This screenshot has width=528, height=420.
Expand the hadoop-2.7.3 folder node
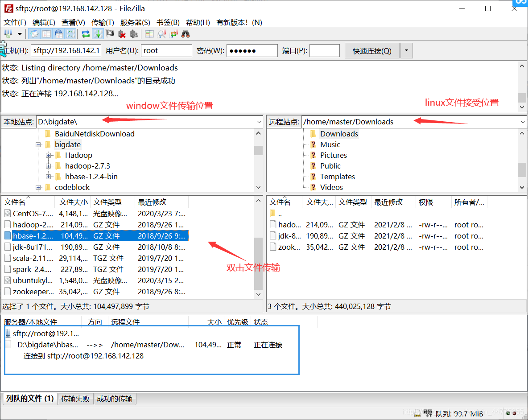[49, 166]
